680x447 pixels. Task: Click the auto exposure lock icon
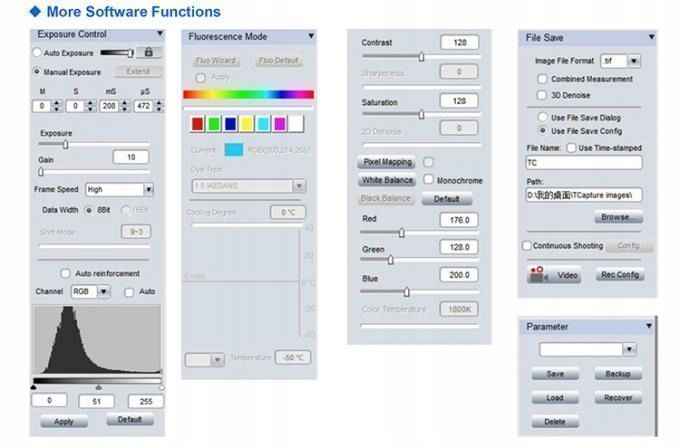[148, 52]
